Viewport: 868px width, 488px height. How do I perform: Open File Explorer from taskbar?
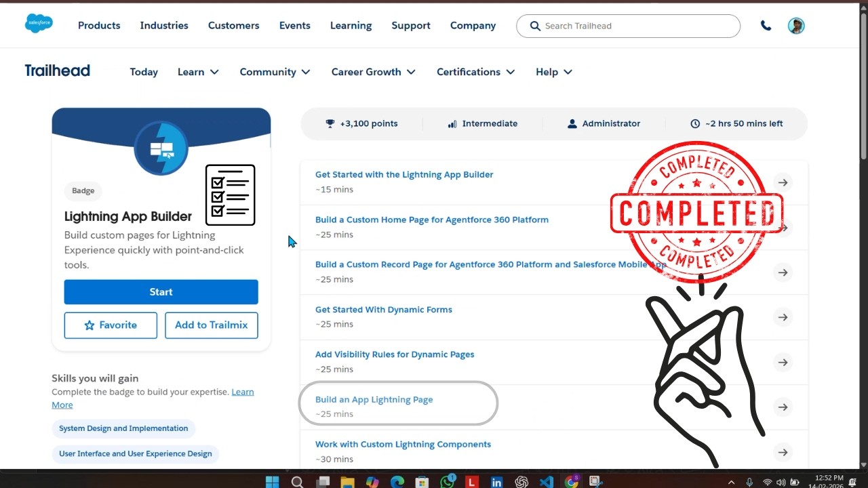[347, 482]
